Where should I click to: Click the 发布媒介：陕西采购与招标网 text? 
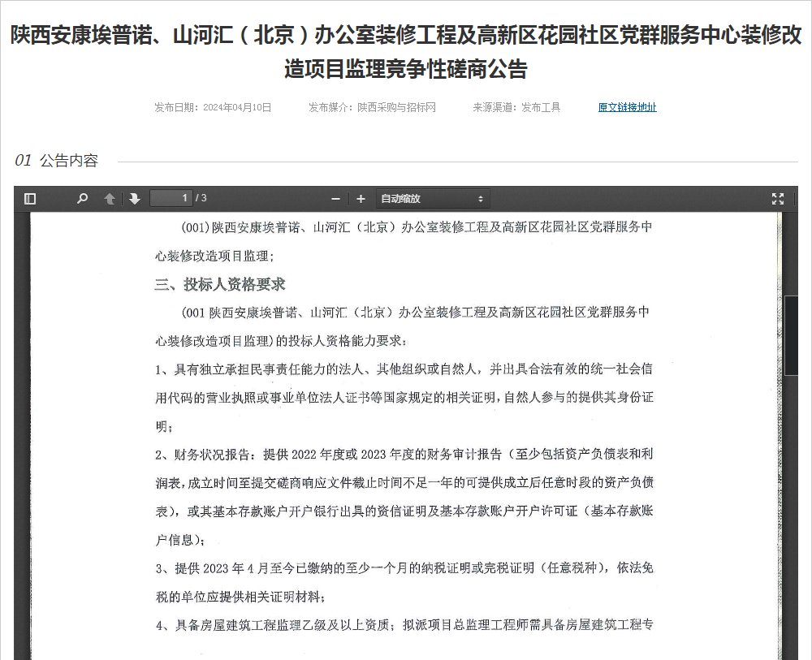(x=372, y=107)
